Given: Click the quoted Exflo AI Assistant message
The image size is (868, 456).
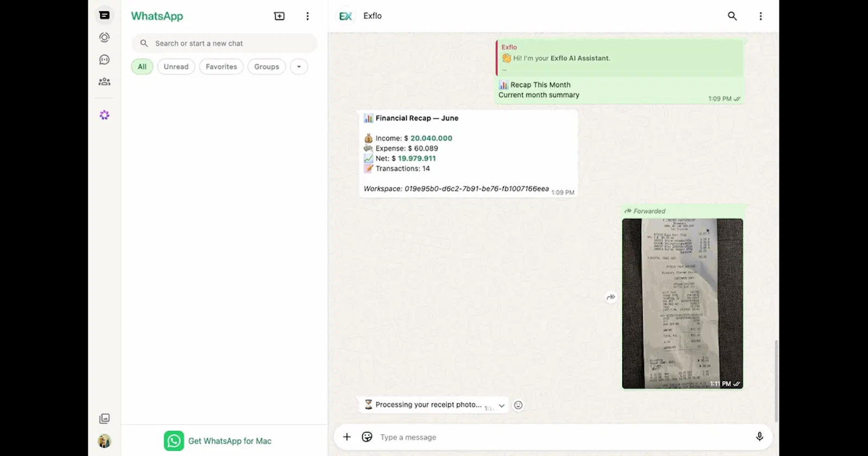Looking at the screenshot, I should coord(619,57).
